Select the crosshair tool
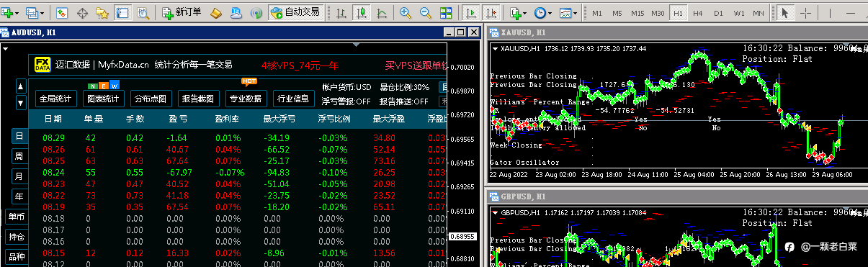The image size is (868, 267). click(x=806, y=13)
